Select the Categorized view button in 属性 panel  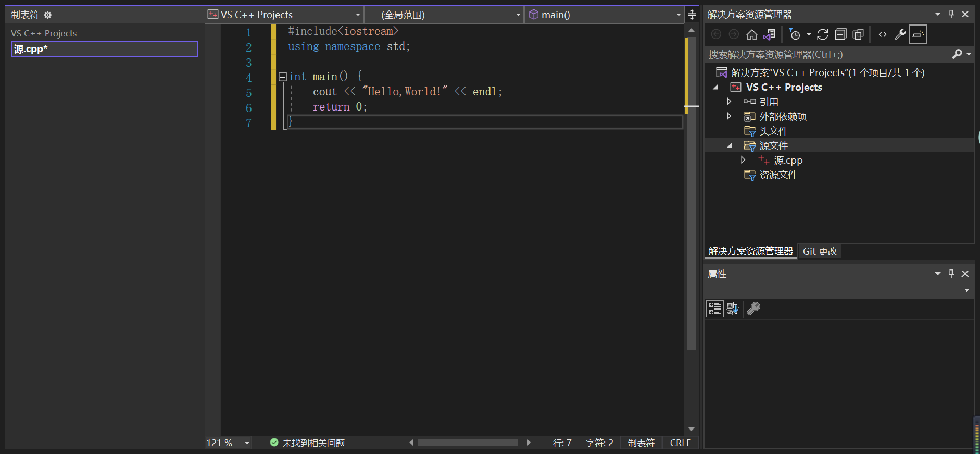pyautogui.click(x=715, y=309)
